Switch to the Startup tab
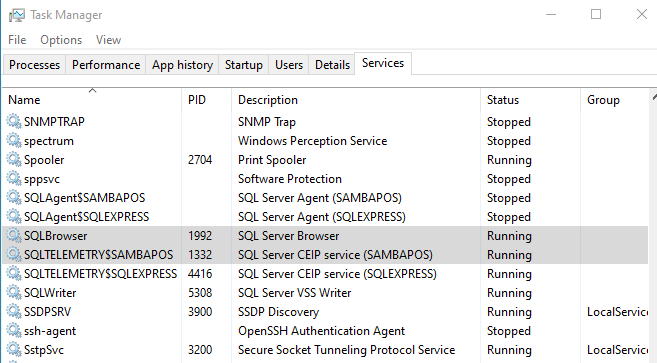The image size is (657, 363). click(244, 65)
